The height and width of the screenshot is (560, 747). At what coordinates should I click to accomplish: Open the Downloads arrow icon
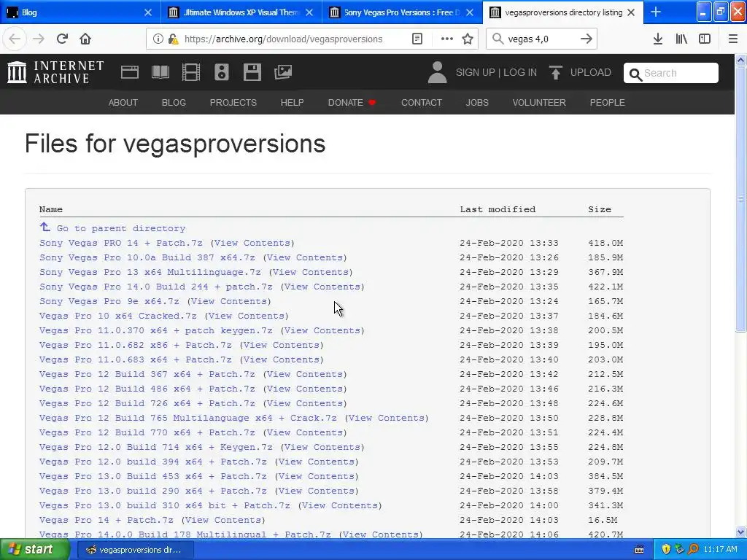click(x=658, y=39)
